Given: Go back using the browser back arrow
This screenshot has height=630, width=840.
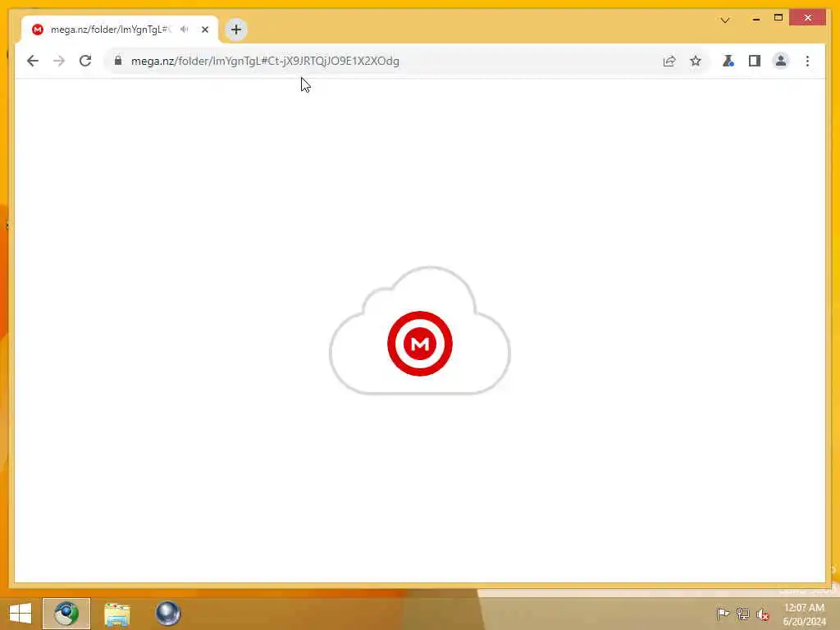Looking at the screenshot, I should click(x=33, y=61).
